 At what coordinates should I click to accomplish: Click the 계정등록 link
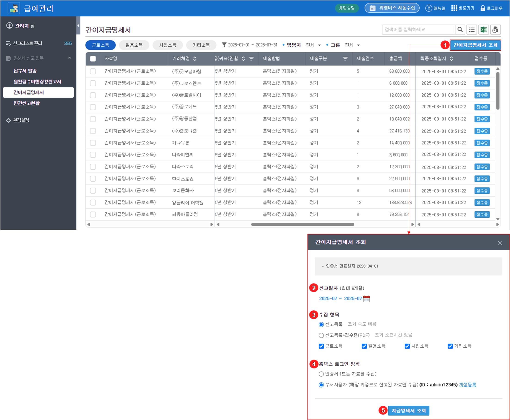point(467,385)
